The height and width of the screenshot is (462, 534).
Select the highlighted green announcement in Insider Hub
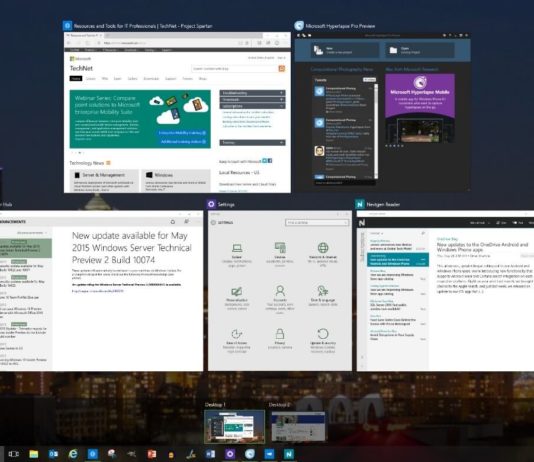(25, 248)
